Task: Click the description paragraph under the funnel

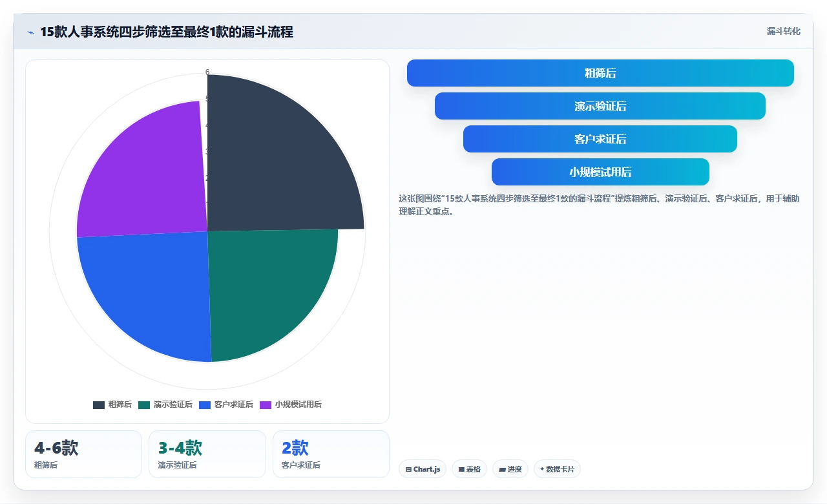Action: coord(600,205)
